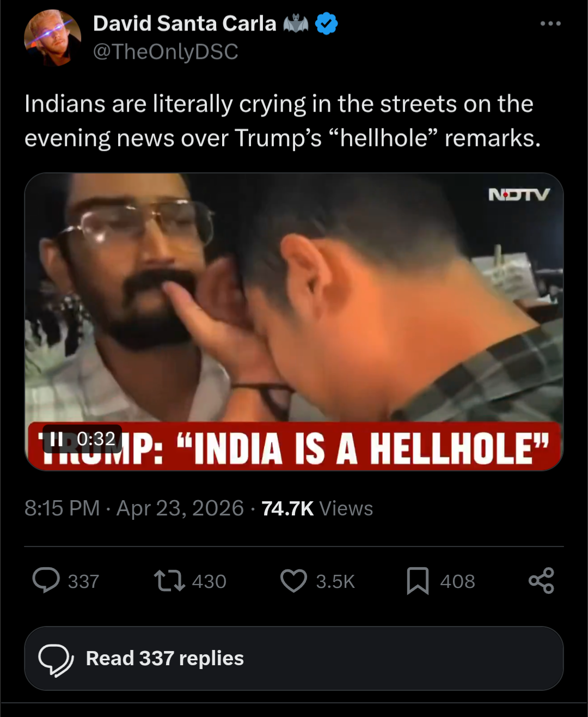Click the bat emoji beside the name

tap(296, 24)
